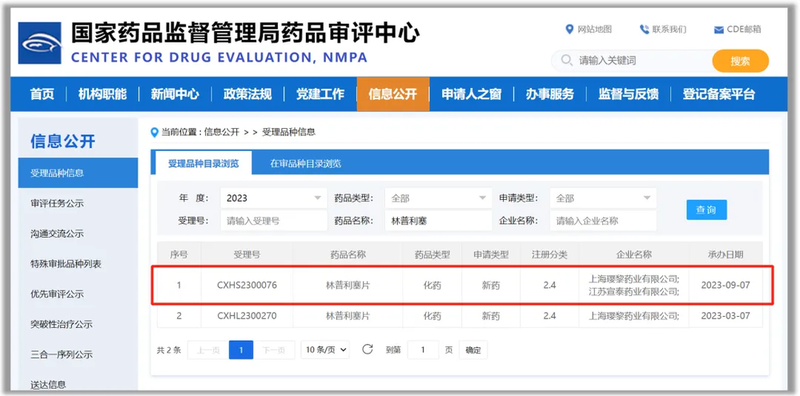Click the CDE mailbox envelope icon
800x396 pixels.
pos(719,30)
